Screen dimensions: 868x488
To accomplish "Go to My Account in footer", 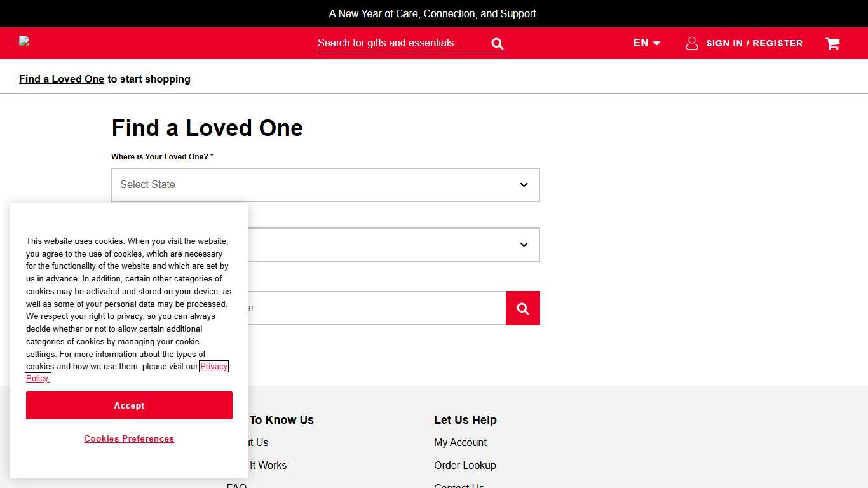I will point(460,443).
